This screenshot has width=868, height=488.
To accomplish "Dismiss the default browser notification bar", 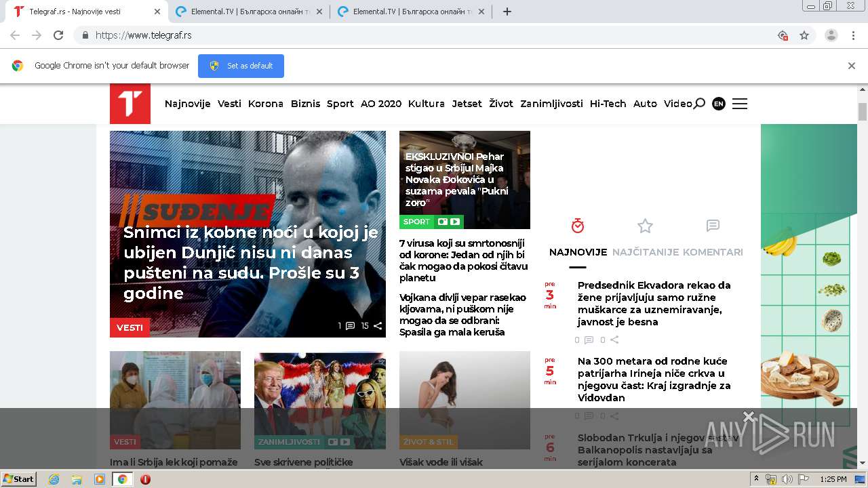I will (x=852, y=66).
